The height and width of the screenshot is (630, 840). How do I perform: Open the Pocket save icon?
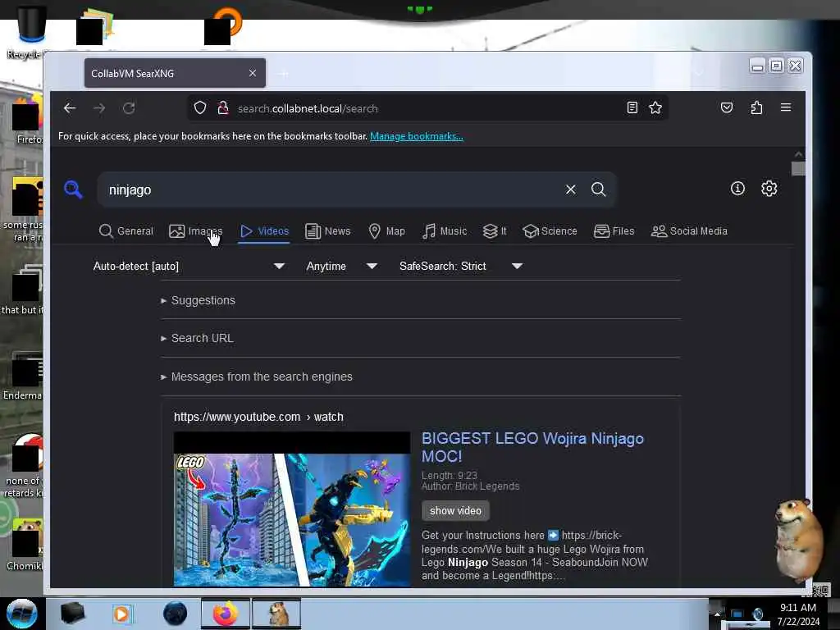tap(727, 107)
